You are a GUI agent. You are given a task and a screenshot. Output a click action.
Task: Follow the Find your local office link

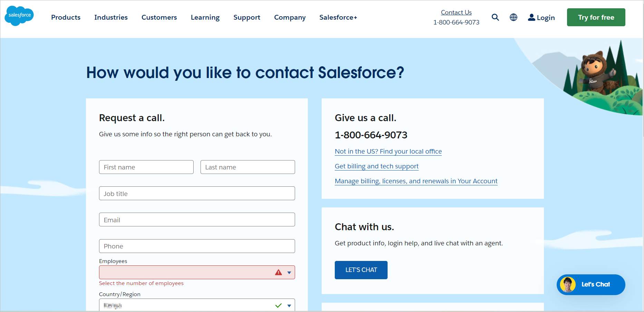(x=388, y=151)
